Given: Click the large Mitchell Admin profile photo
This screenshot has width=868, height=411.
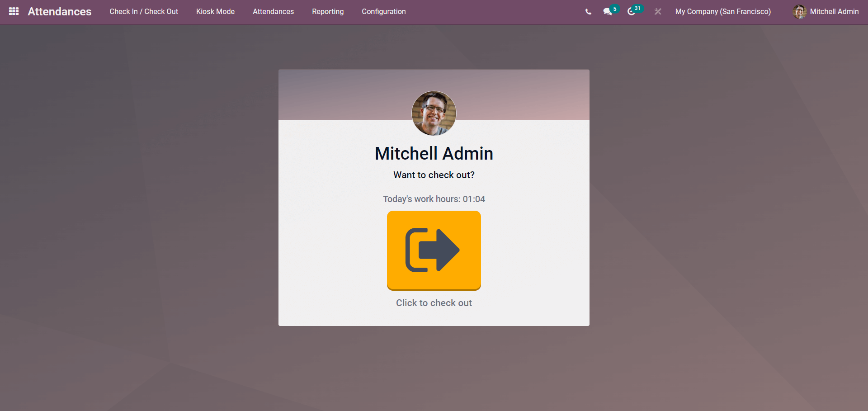Looking at the screenshot, I should coord(434,113).
